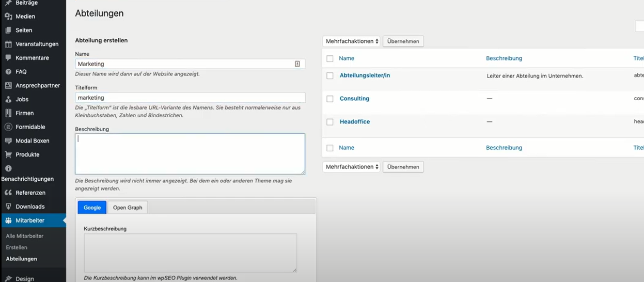The height and width of the screenshot is (282, 644).
Task: Check the Consulting row checkbox
Action: click(x=330, y=99)
